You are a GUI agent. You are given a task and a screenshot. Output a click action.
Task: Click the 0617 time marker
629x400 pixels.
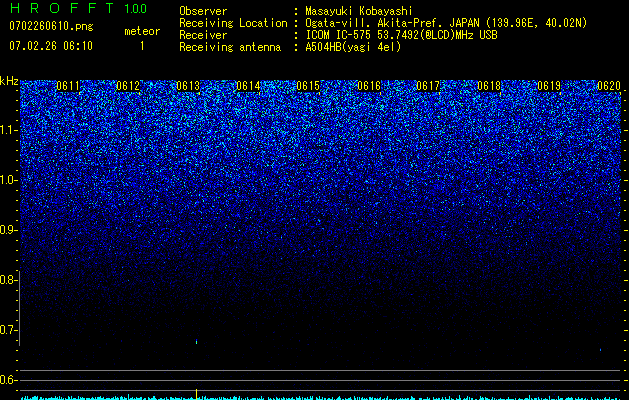coord(428,86)
